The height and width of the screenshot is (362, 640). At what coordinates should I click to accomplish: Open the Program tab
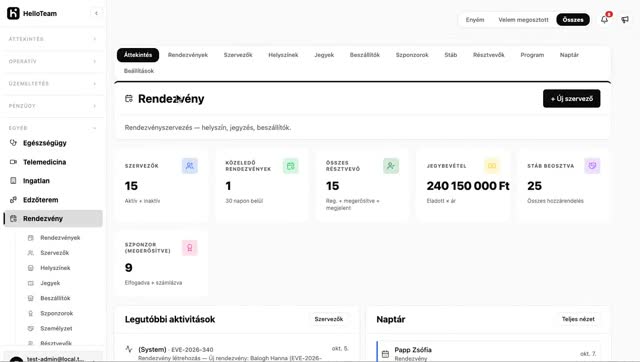point(532,55)
